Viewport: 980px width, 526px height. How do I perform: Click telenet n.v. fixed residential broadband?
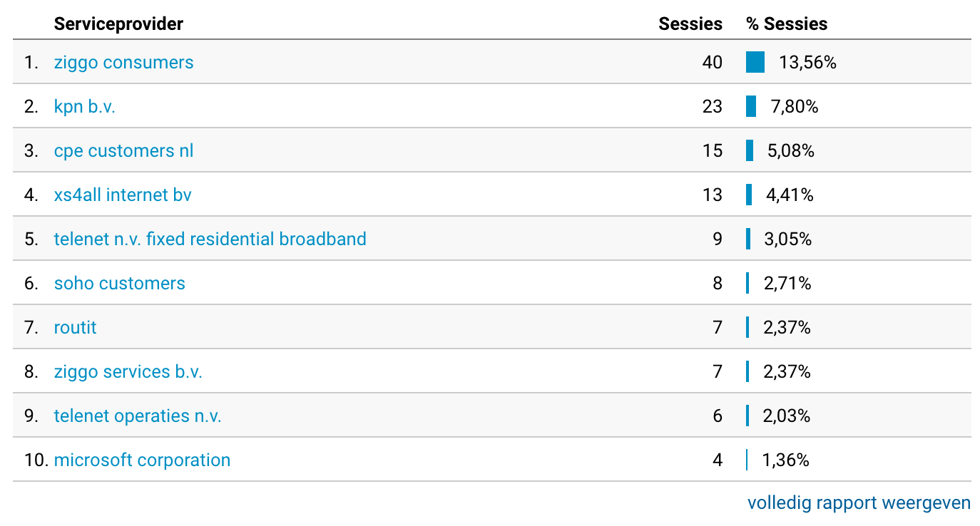click(210, 239)
